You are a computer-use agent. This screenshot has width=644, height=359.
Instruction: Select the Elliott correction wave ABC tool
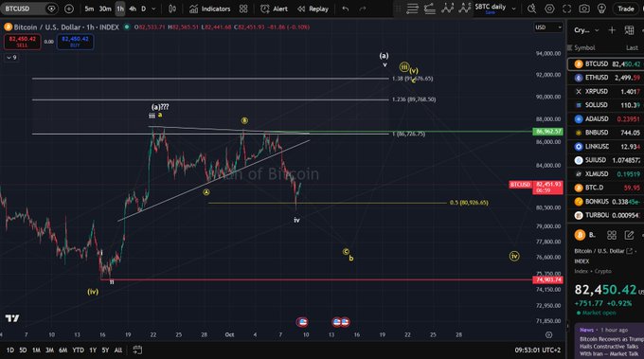[x=464, y=9]
